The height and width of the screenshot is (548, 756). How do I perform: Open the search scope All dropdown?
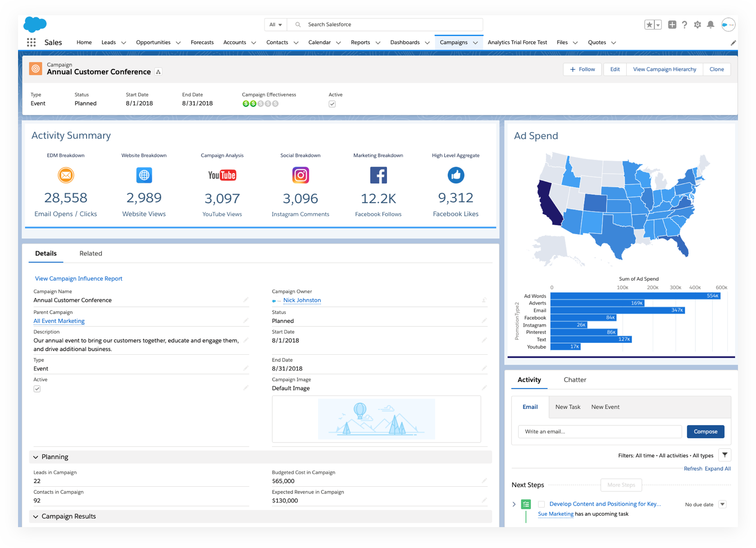(275, 25)
